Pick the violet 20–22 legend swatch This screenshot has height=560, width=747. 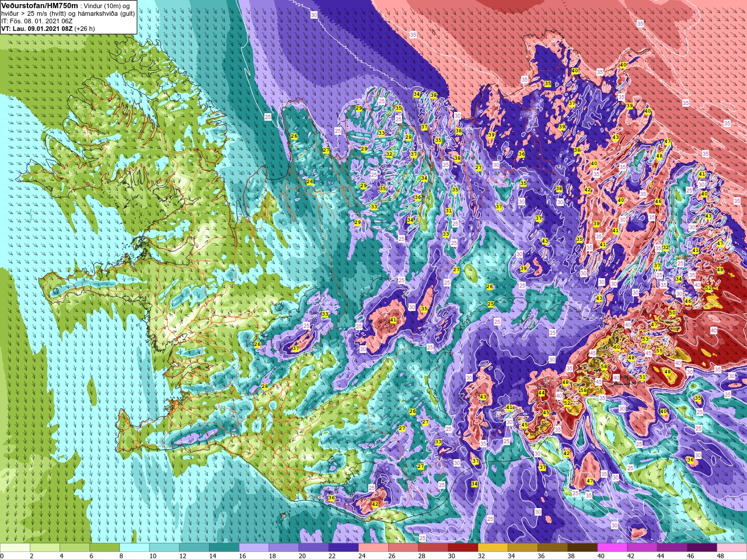pos(313,548)
